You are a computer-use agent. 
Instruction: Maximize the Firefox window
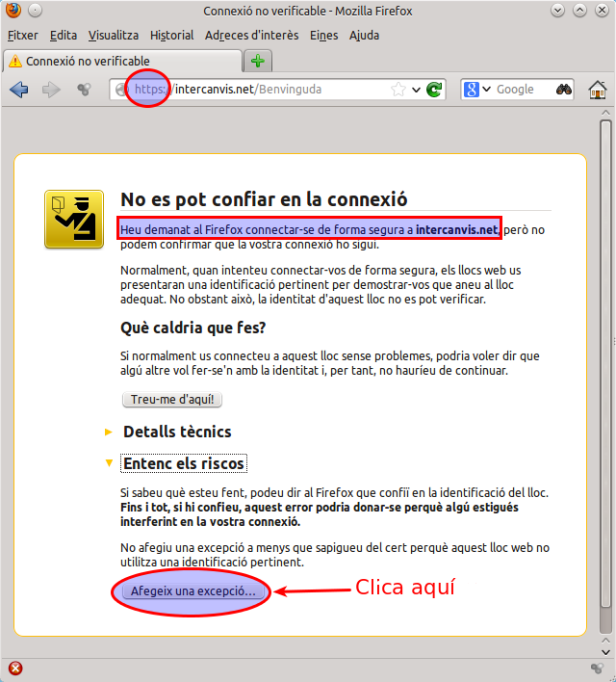tap(579, 10)
